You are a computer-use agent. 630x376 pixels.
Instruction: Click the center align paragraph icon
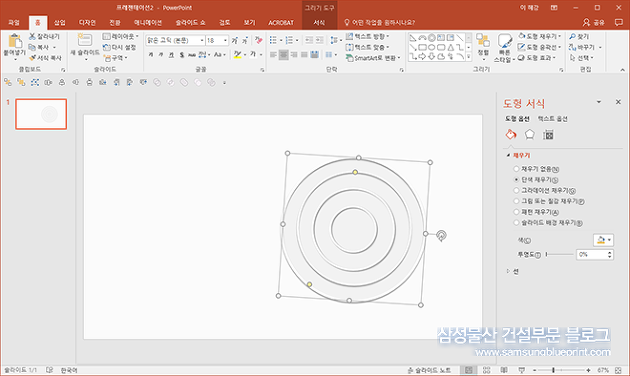(284, 55)
